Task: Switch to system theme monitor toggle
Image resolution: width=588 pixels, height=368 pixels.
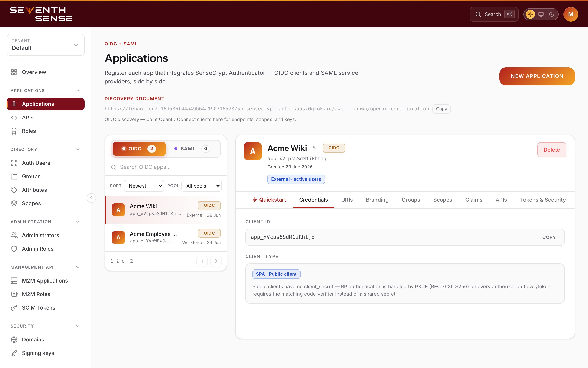Action: [x=541, y=14]
